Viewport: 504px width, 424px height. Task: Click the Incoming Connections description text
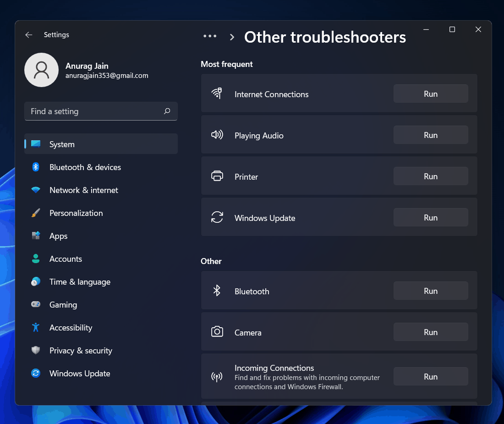[307, 382]
